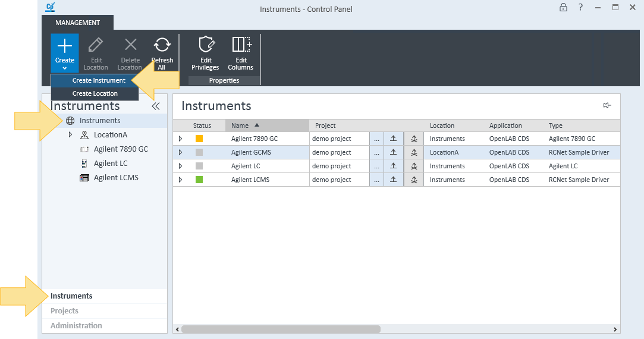
Task: Click the ellipsis button in Agilent 7890 GC row
Action: [376, 139]
